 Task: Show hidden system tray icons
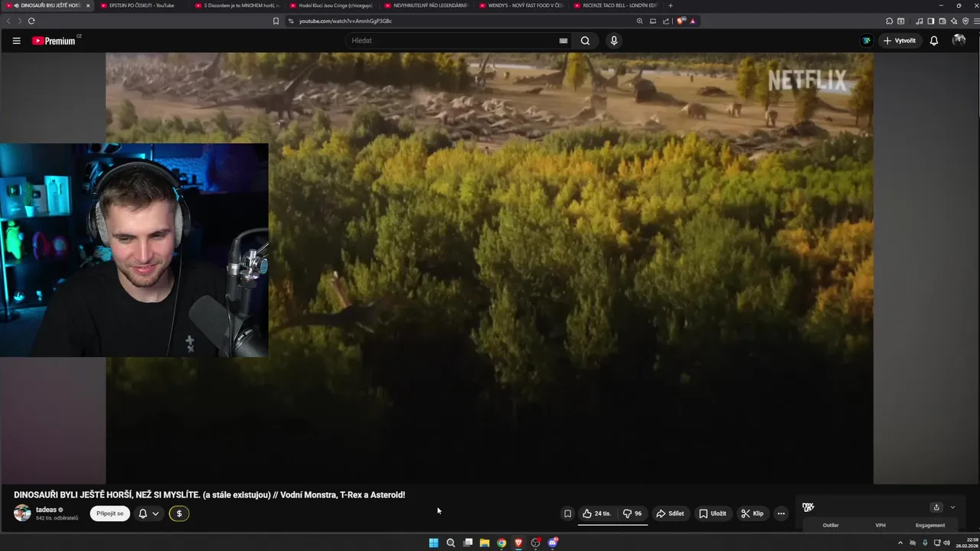click(x=900, y=543)
